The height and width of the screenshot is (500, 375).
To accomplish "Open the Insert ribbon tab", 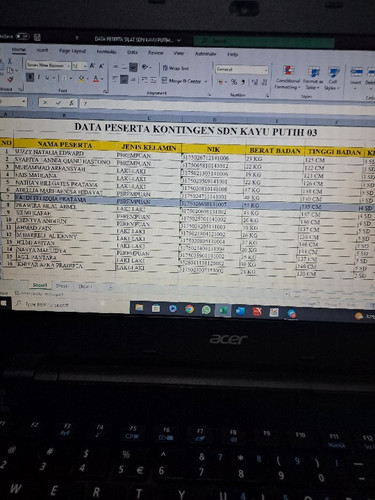I will [x=42, y=50].
